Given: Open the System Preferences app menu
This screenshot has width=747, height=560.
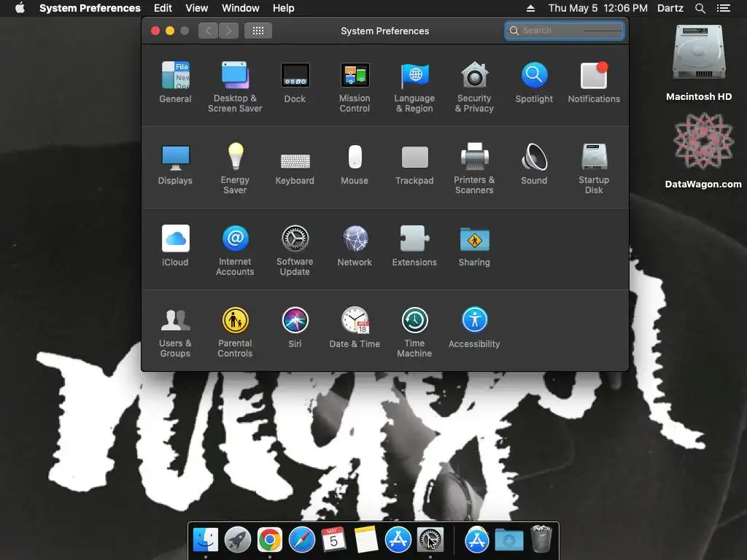Looking at the screenshot, I should pyautogui.click(x=90, y=8).
